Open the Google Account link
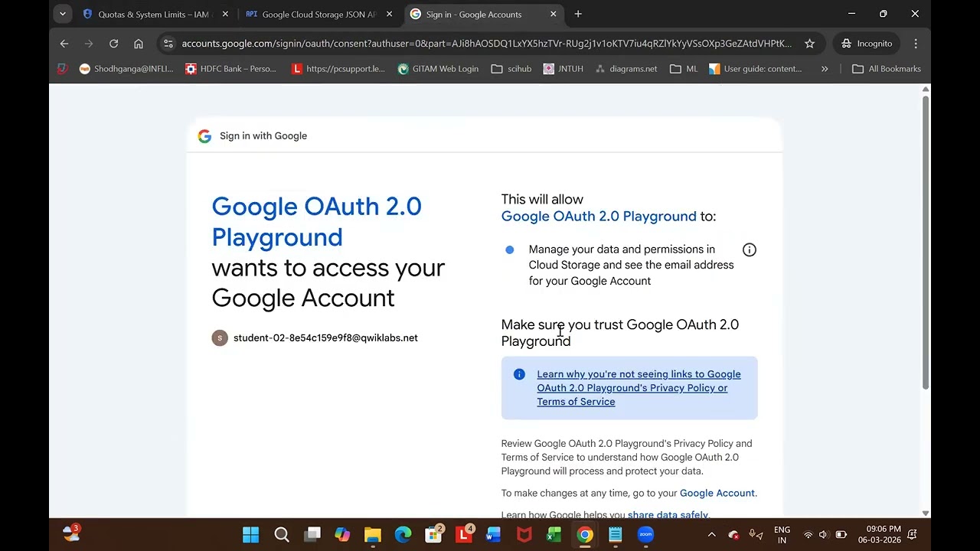 (717, 493)
